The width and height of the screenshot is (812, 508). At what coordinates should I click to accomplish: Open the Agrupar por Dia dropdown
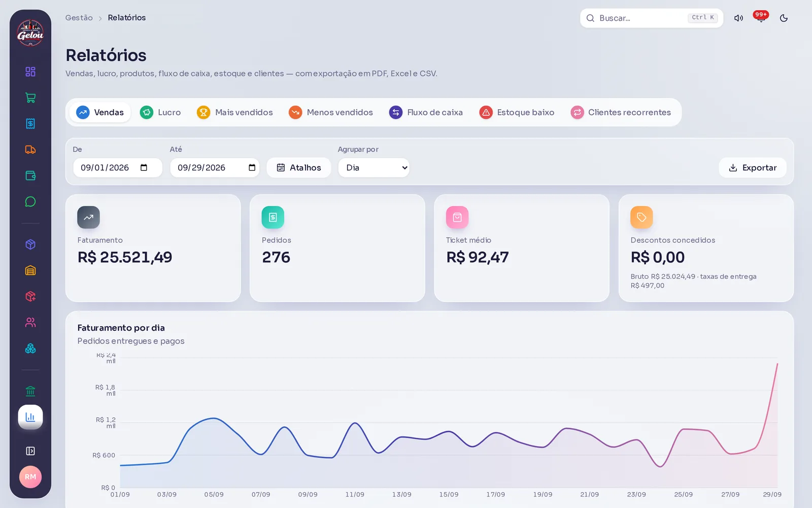click(x=374, y=168)
